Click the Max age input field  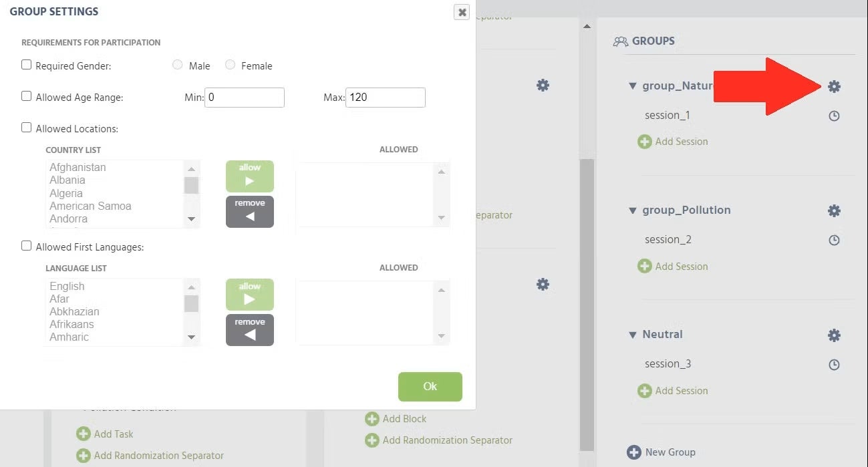tap(386, 97)
